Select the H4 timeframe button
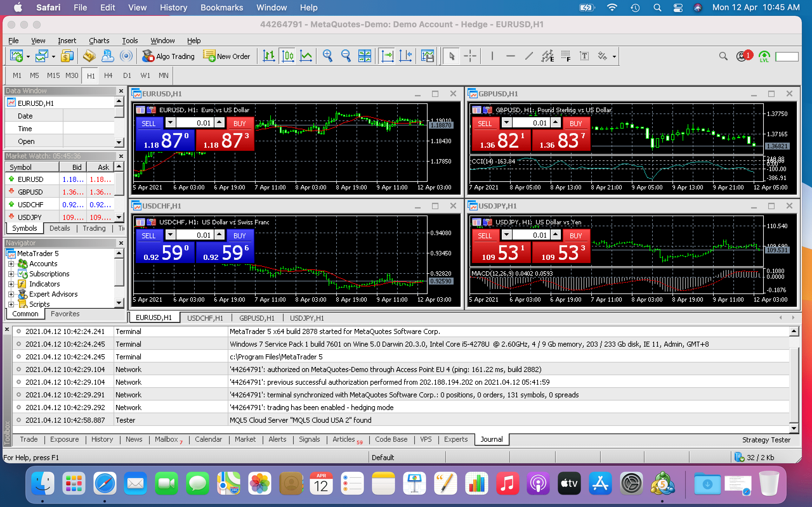812x507 pixels. coord(108,75)
